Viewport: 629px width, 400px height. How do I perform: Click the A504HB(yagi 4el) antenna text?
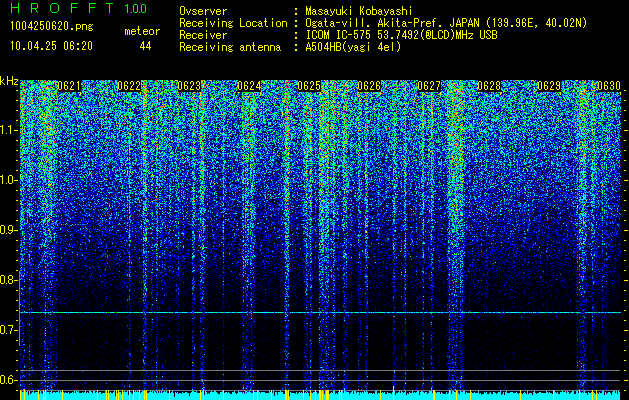pyautogui.click(x=353, y=47)
